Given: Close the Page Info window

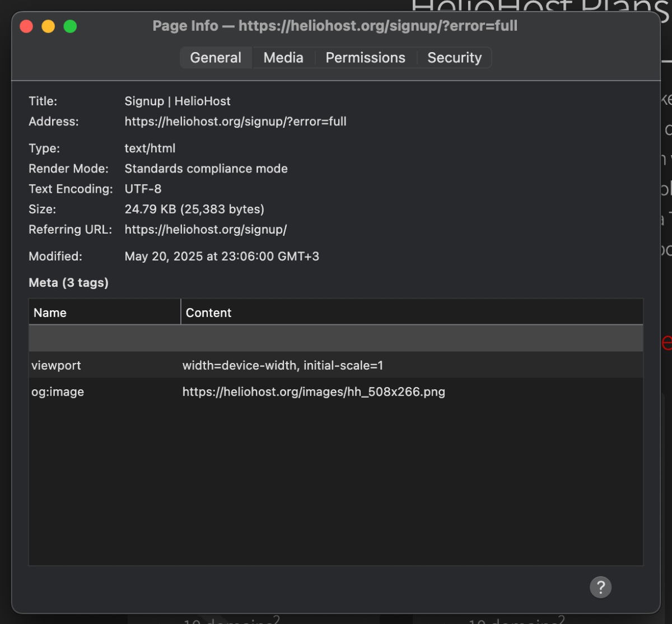Looking at the screenshot, I should tap(26, 26).
